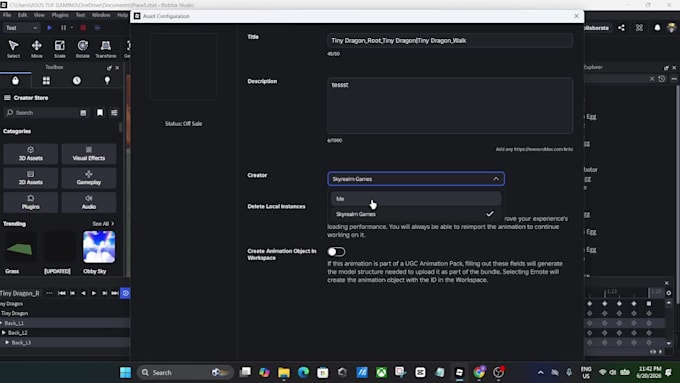
Task: Play the animation forward
Action: (x=94, y=293)
